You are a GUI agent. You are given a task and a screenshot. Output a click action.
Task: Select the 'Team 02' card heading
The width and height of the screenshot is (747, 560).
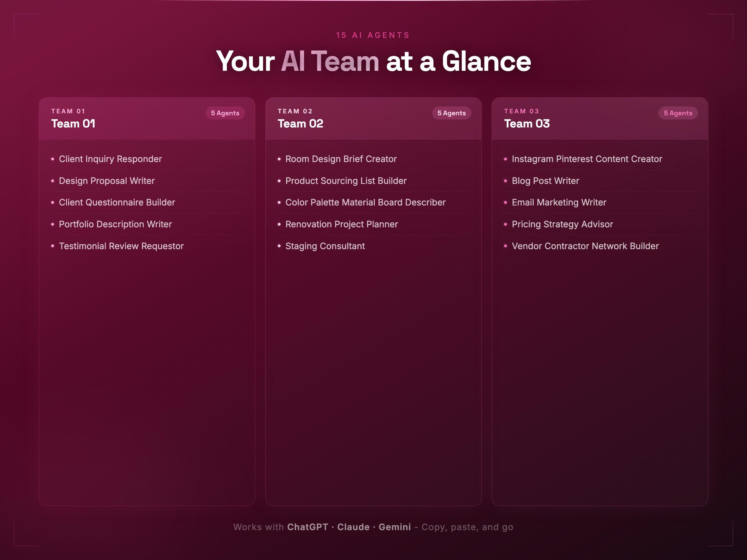[300, 124]
